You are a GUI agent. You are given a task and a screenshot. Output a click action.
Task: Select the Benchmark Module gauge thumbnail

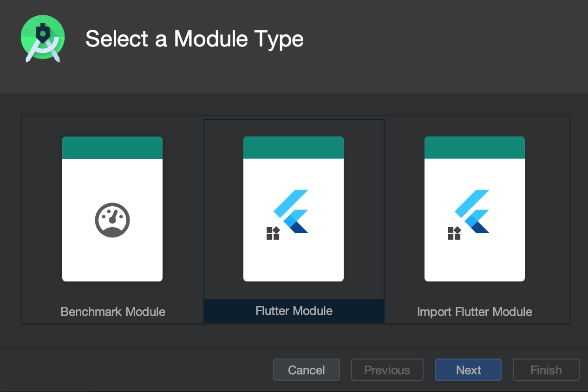(x=112, y=209)
